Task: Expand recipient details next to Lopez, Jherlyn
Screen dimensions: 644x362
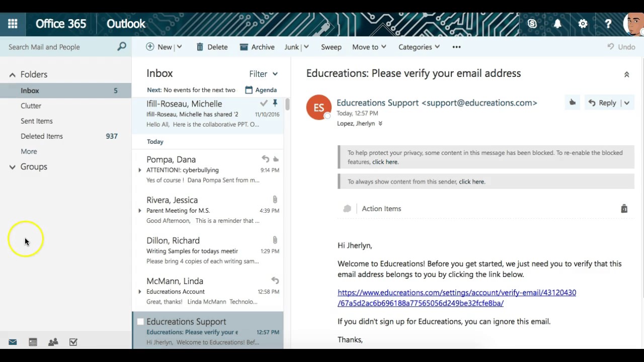Action: 380,124
